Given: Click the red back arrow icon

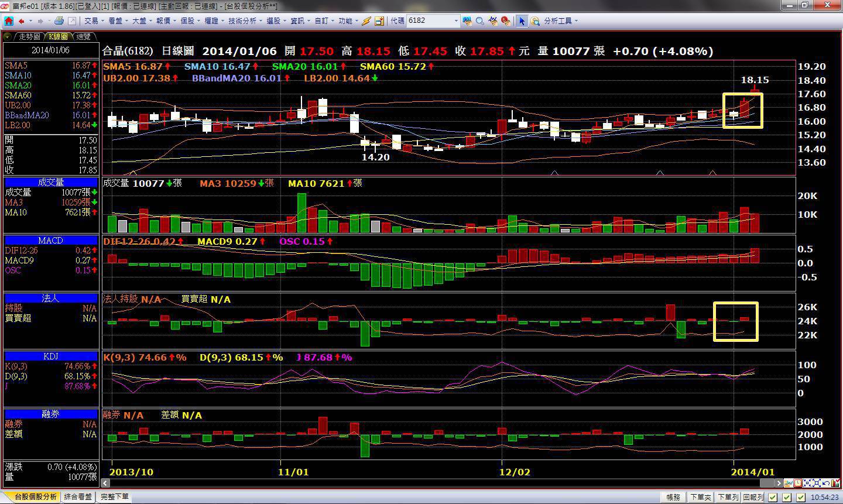Looking at the screenshot, I should (x=22, y=21).
